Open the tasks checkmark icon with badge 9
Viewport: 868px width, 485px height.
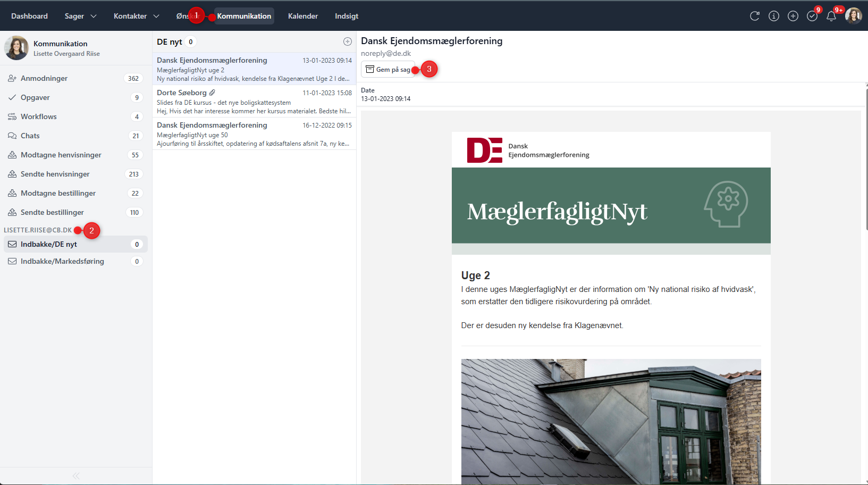[812, 16]
